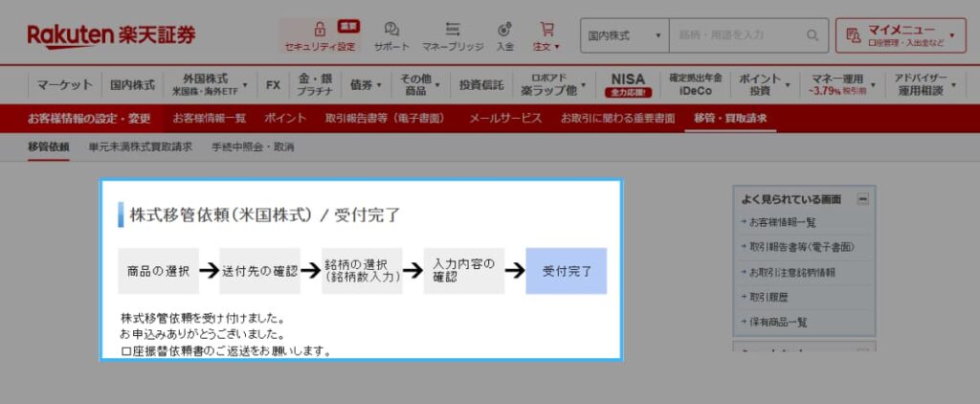Open sidebar link 取引報告書等(電子書面)
980x404 pixels.
pos(802,247)
